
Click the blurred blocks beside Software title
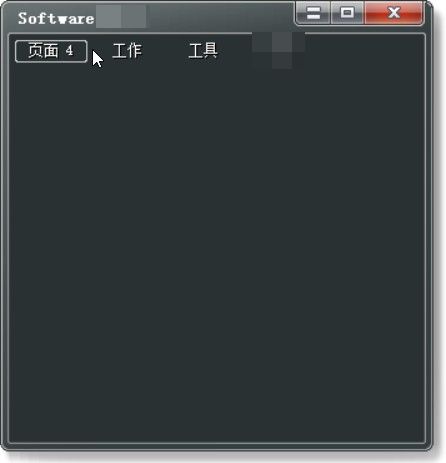(121, 16)
